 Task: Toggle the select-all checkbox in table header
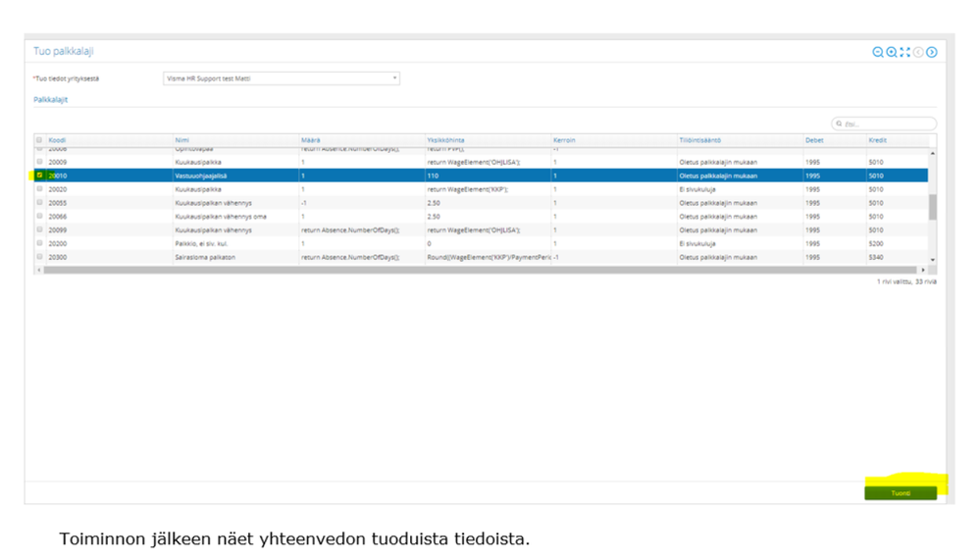[x=39, y=140]
